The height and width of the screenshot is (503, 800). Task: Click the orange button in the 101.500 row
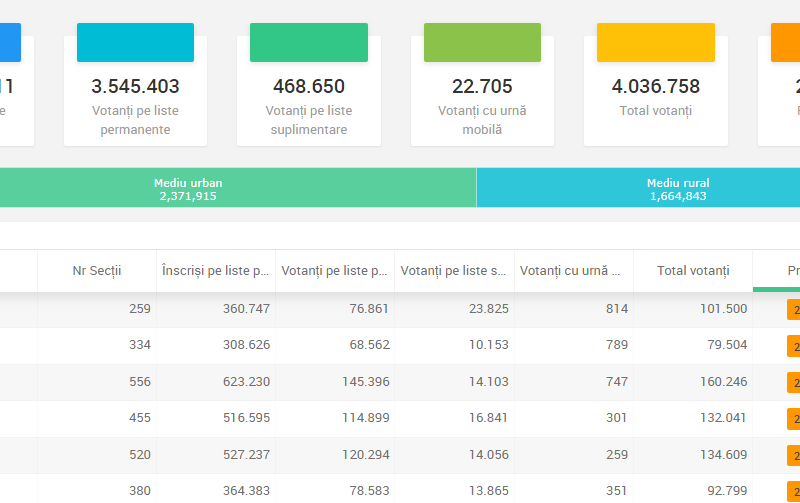[x=793, y=310]
